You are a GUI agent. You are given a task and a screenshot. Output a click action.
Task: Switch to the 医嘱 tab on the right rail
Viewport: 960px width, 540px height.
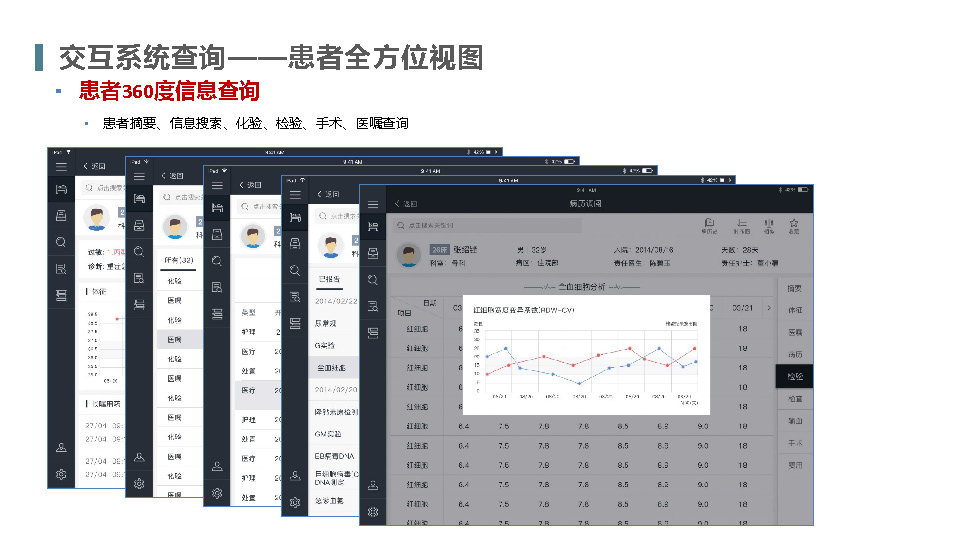pos(795,332)
